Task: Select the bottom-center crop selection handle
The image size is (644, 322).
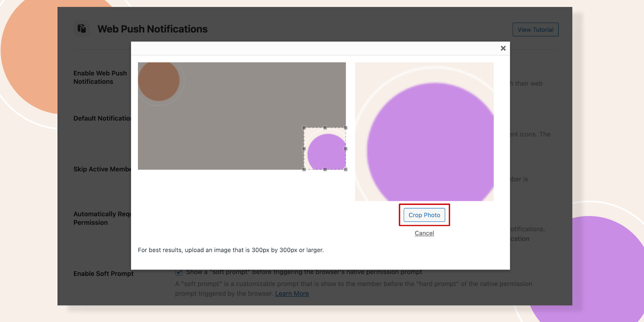Action: pos(325,169)
